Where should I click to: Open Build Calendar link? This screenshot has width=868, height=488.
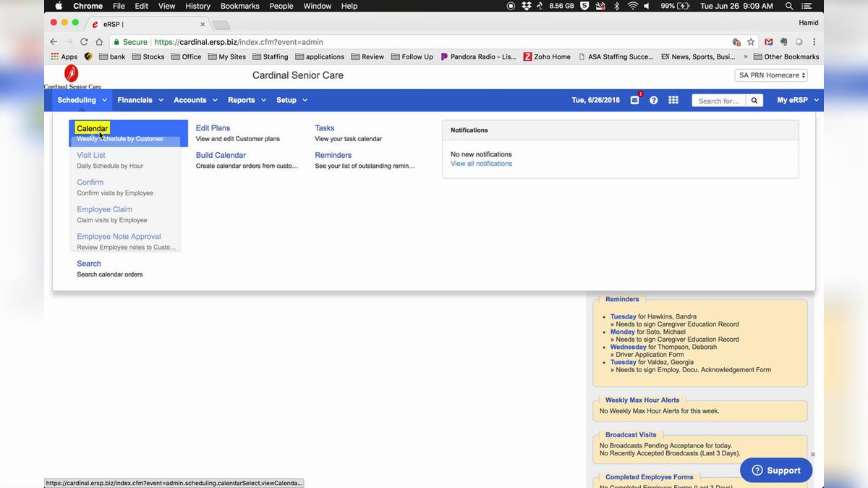click(221, 155)
